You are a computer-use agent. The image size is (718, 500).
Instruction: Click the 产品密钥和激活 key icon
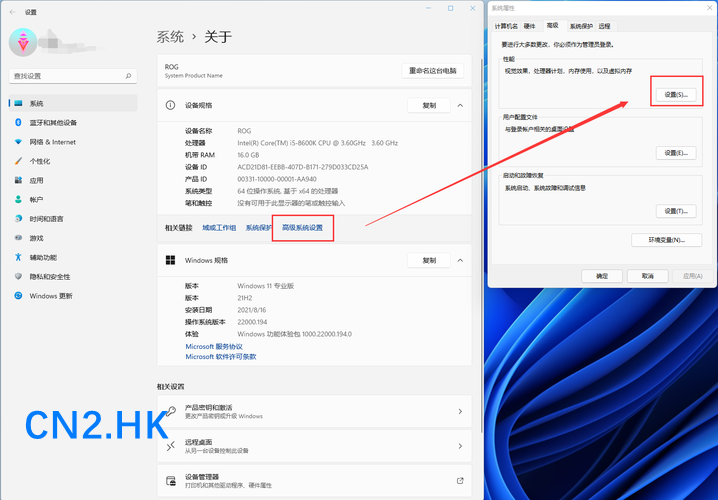pos(170,411)
